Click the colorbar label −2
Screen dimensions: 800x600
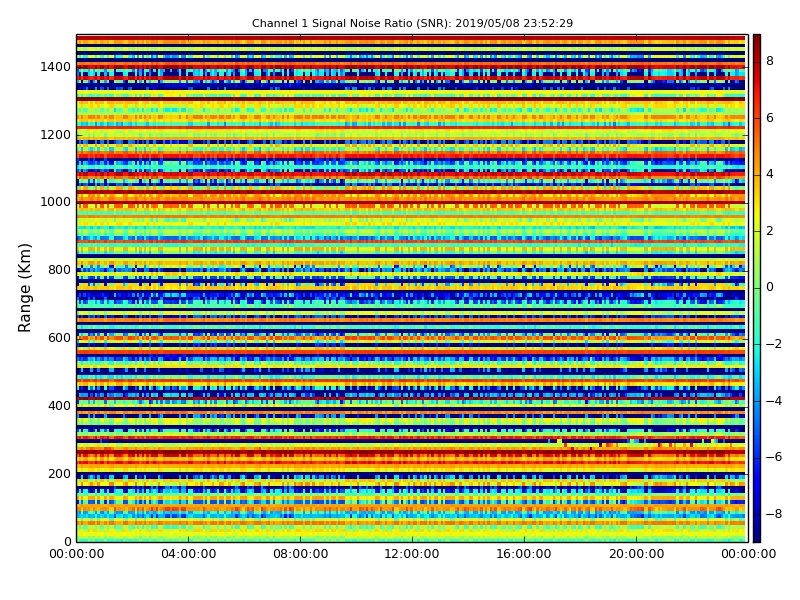tap(774, 344)
